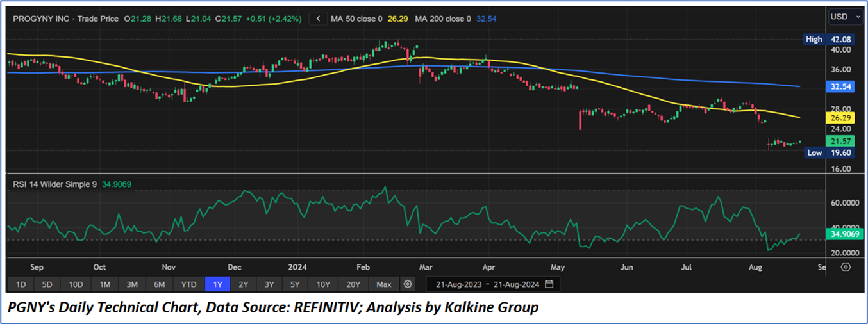Switch chart to YTD range

pyautogui.click(x=188, y=284)
